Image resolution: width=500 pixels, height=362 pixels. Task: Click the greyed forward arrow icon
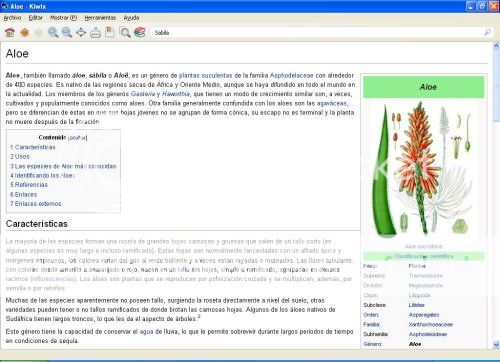39,32
